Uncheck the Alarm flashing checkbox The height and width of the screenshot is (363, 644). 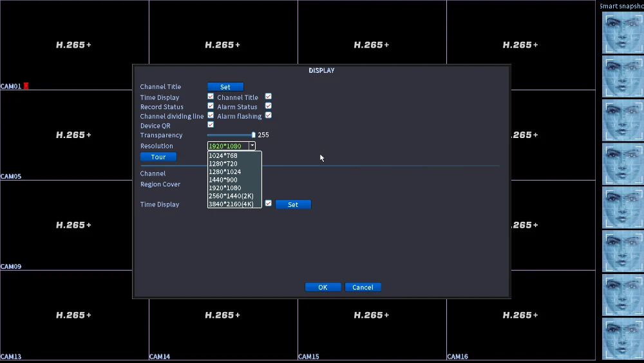tap(268, 115)
